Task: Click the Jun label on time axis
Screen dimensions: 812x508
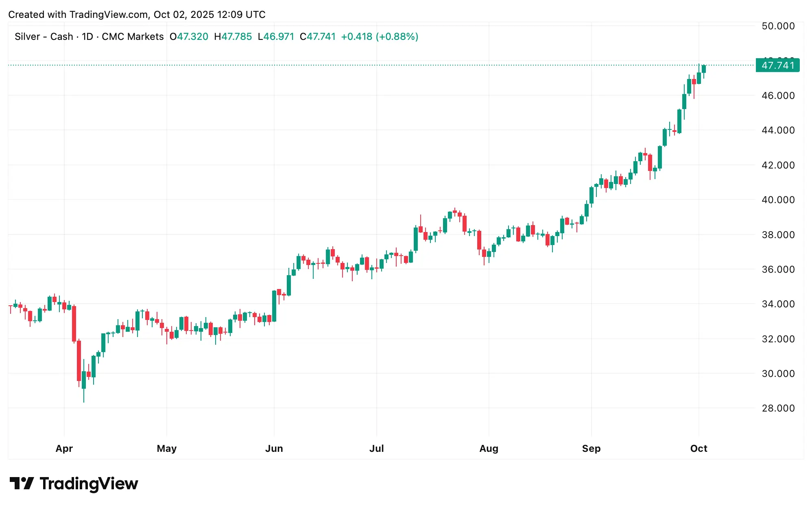Action: coord(274,449)
